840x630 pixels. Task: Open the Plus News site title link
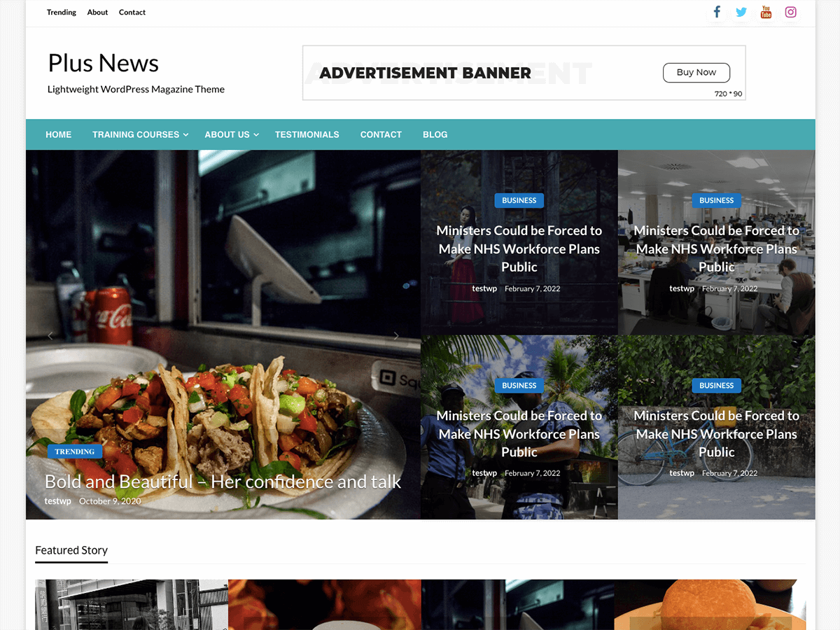pos(102,63)
